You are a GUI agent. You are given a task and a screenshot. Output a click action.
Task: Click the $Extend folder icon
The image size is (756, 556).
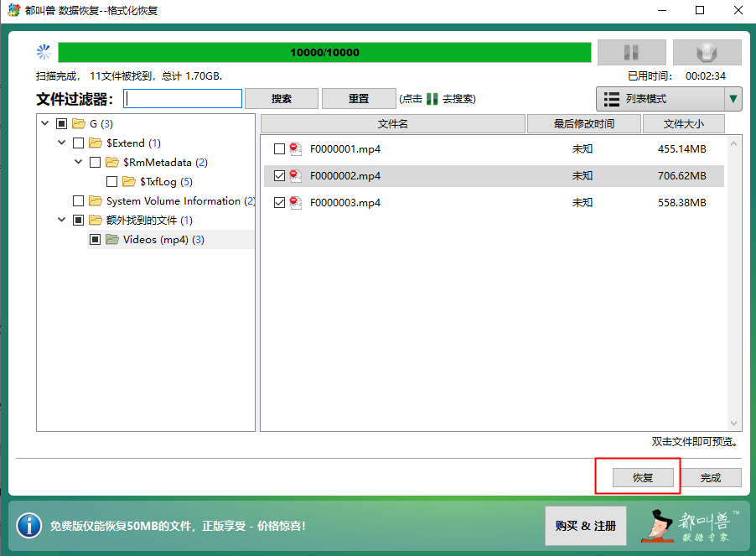tap(96, 143)
